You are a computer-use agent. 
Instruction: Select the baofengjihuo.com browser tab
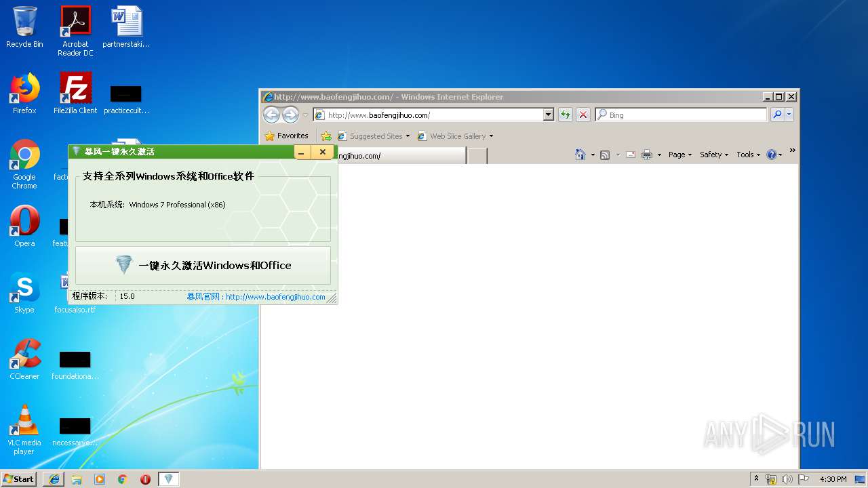[400, 156]
